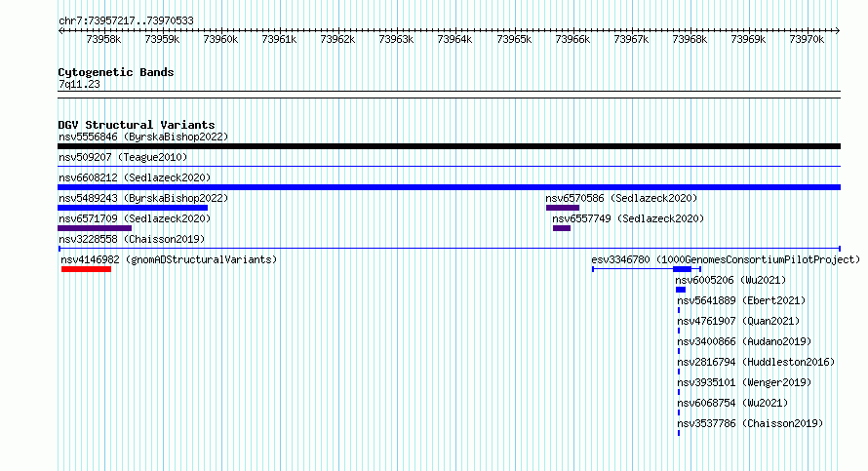Click the nsv5556846 (ByrskaBishop2022) label
The image size is (868, 471).
[x=143, y=137]
